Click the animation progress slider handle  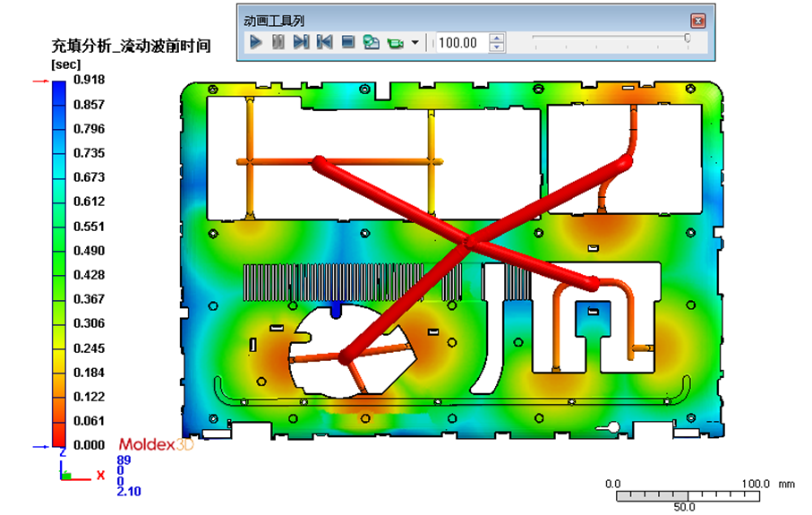click(687, 39)
